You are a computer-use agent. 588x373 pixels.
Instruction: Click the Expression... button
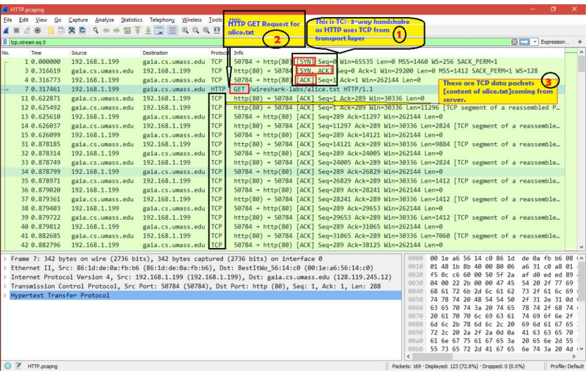[x=555, y=42]
